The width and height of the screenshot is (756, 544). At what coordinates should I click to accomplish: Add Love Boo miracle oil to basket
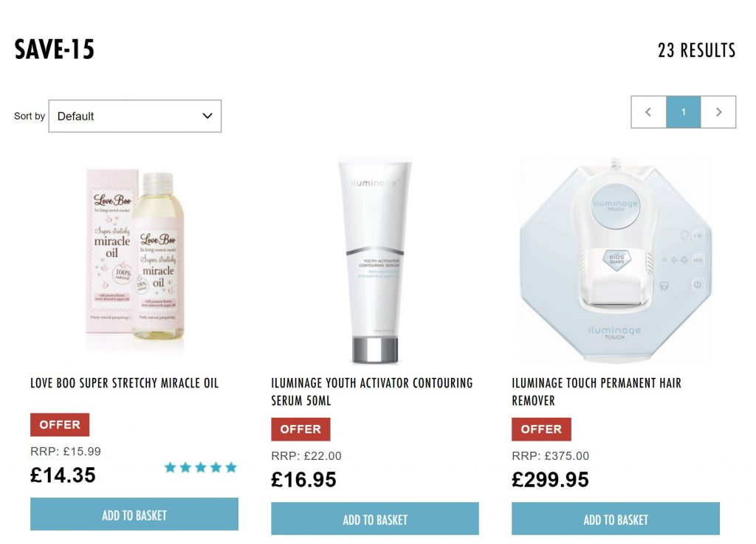[134, 514]
